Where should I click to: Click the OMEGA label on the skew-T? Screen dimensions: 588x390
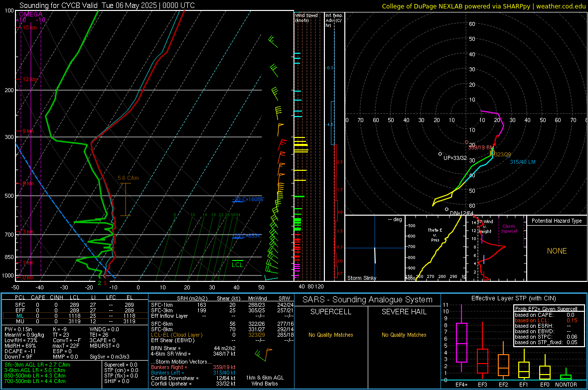tap(30, 14)
